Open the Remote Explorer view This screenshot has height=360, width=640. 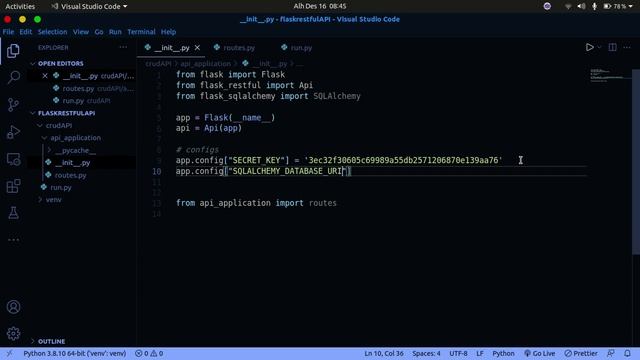(x=13, y=159)
